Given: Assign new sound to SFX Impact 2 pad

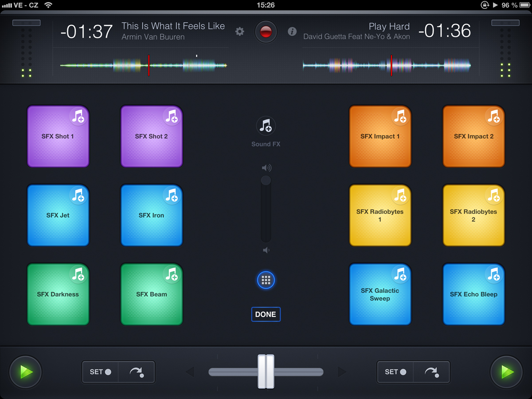Looking at the screenshot, I should click(x=493, y=117).
